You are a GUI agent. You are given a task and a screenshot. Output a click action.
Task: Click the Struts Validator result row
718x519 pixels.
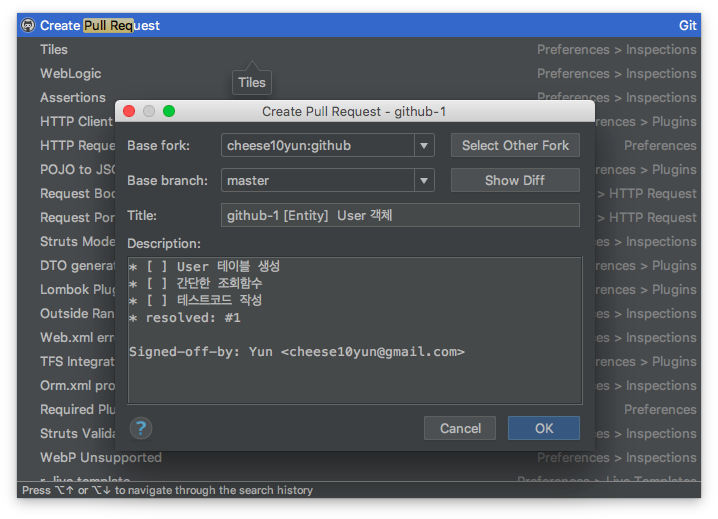(66, 433)
